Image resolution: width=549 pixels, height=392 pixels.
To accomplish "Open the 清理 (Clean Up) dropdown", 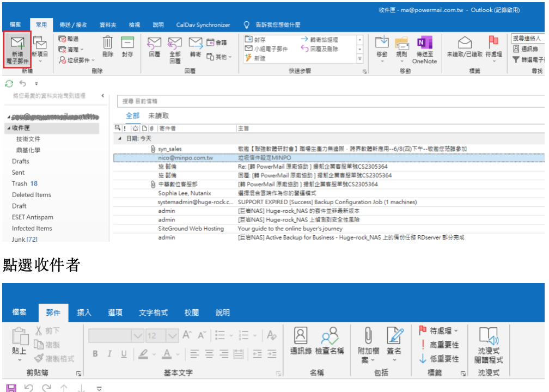I will coord(71,50).
